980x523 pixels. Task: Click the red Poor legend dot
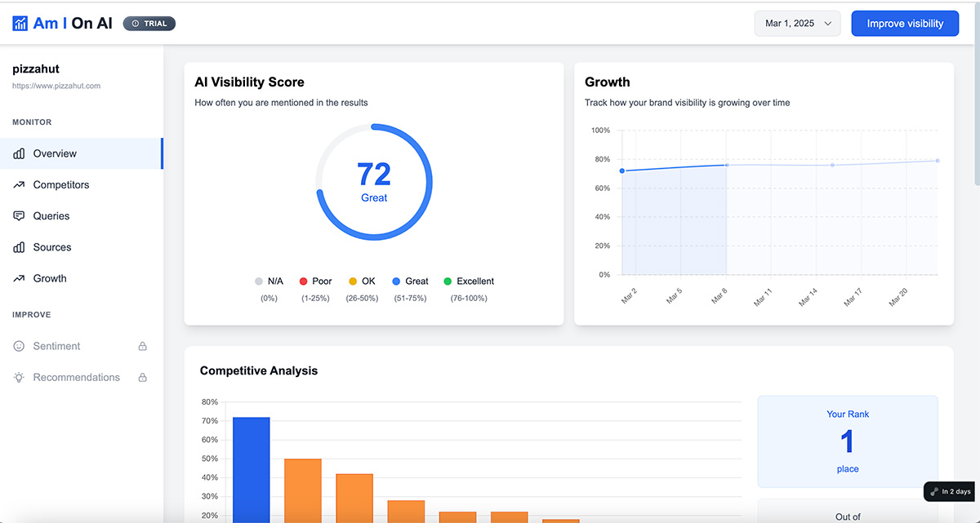click(x=303, y=281)
